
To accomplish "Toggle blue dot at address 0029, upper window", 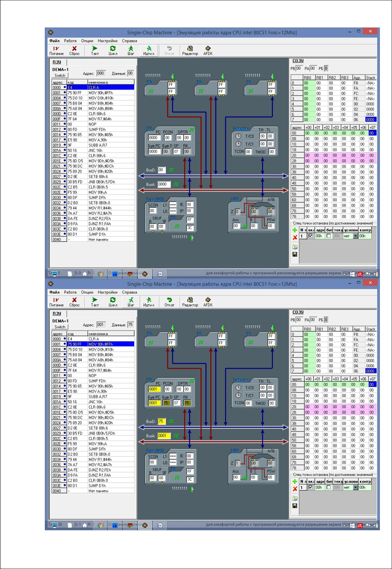I will pos(65,182).
